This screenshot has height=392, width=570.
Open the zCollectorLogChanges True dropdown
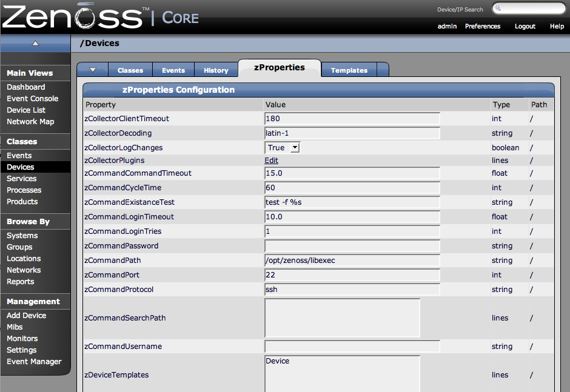[x=282, y=147]
